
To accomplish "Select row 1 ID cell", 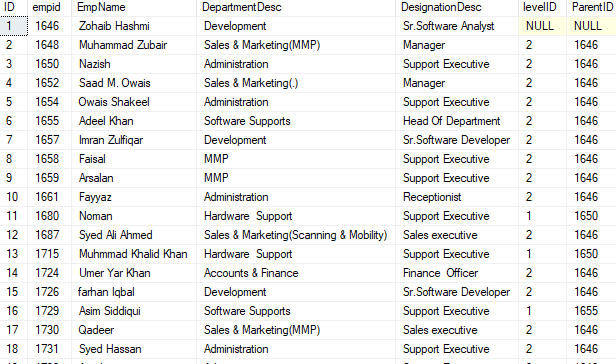I will (14, 26).
